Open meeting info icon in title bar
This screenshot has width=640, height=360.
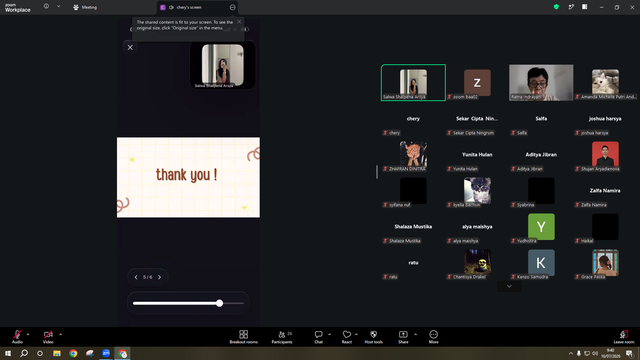coord(46,7)
